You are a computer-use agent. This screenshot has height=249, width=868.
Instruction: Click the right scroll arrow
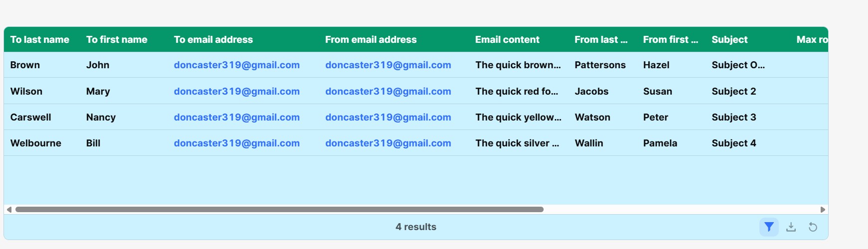point(823,210)
